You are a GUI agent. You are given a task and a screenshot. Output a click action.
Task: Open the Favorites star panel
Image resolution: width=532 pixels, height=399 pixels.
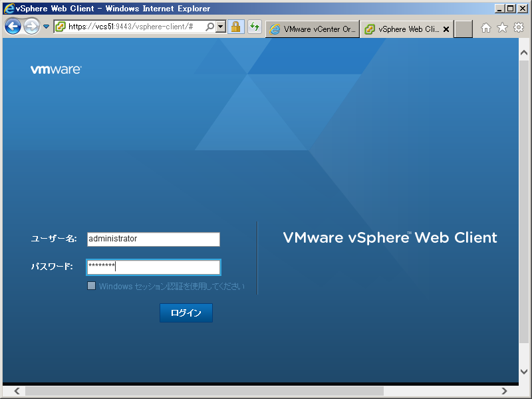click(501, 28)
